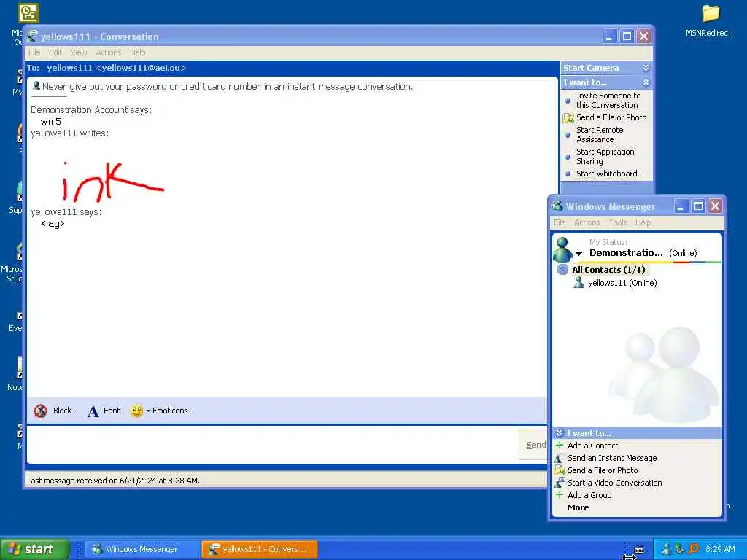Click the tray magnifier icon
Screen dimensions: 747x560
coord(693,549)
